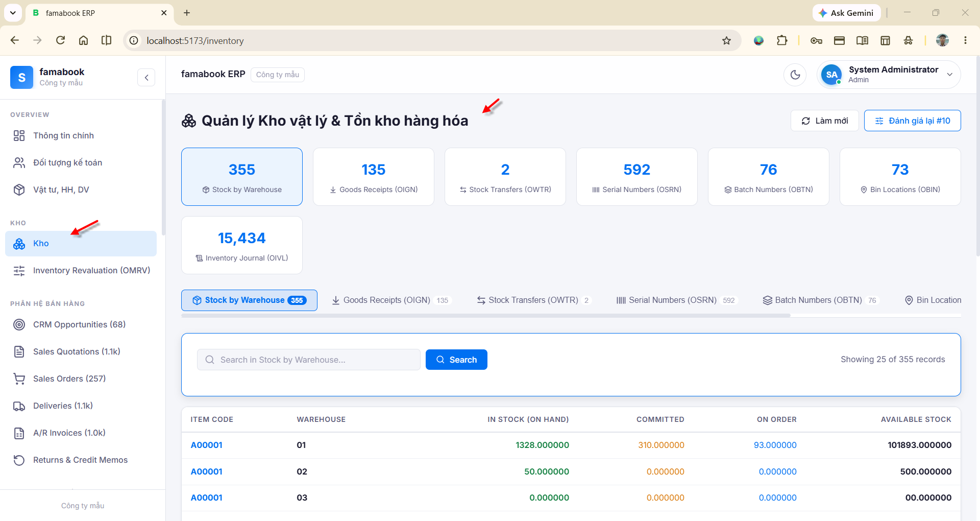Click the ON ORDER column header

pos(776,419)
